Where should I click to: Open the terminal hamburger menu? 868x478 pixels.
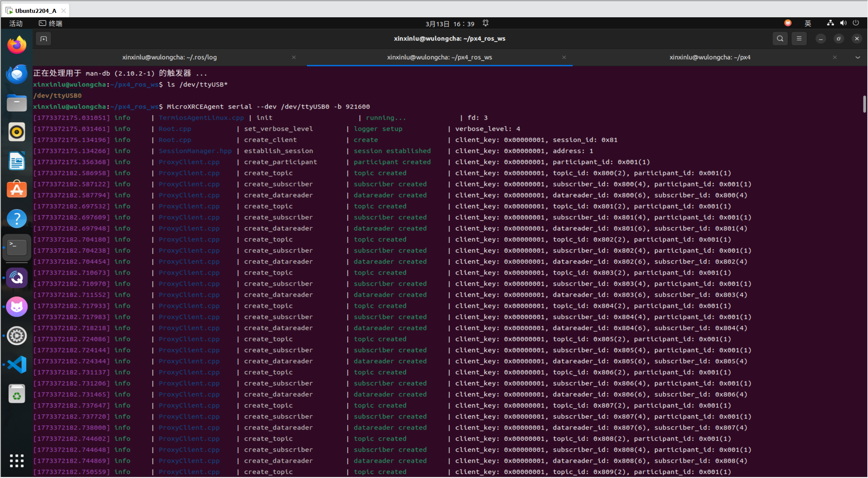799,39
